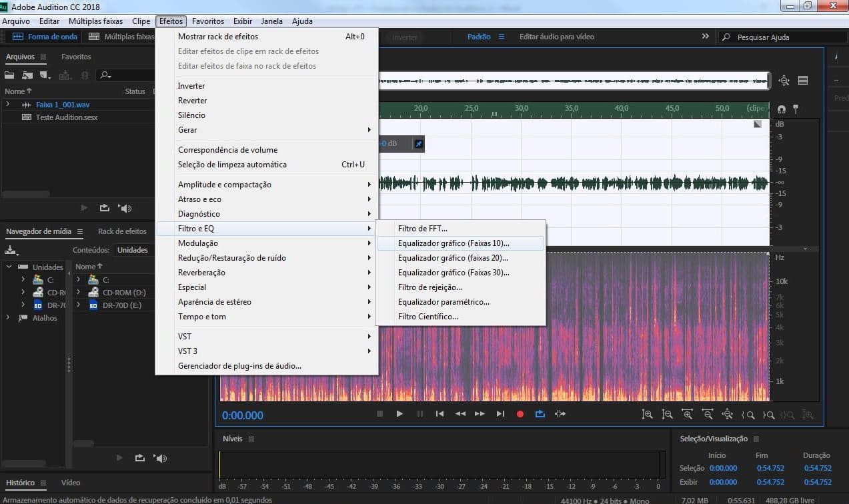
Task: Open workspace overflow double-arrow menu
Action: click(x=706, y=37)
